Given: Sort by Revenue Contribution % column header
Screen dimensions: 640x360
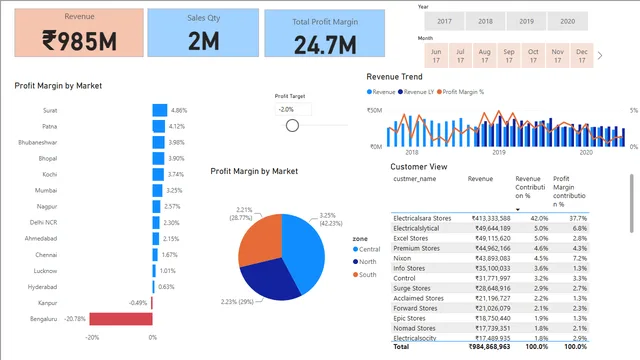Looking at the screenshot, I should [530, 187].
